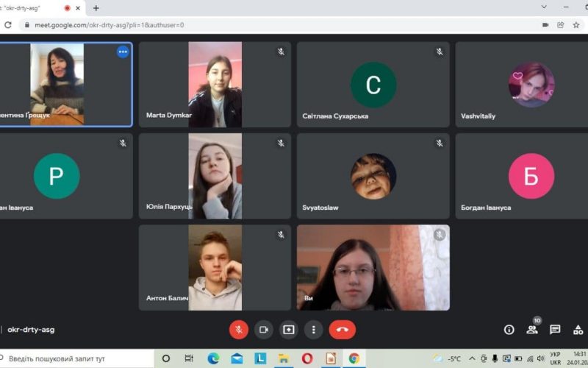
Task: Toggle the camera on or off
Action: pyautogui.click(x=264, y=330)
